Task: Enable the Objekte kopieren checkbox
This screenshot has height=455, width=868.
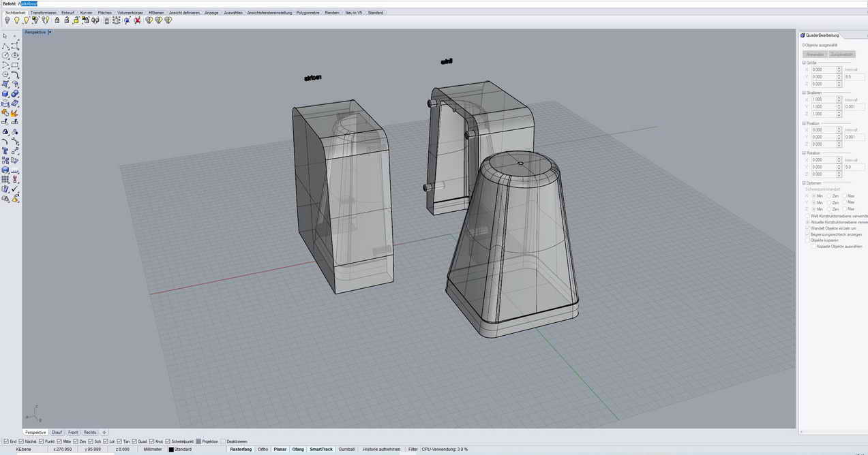Action: (807, 240)
